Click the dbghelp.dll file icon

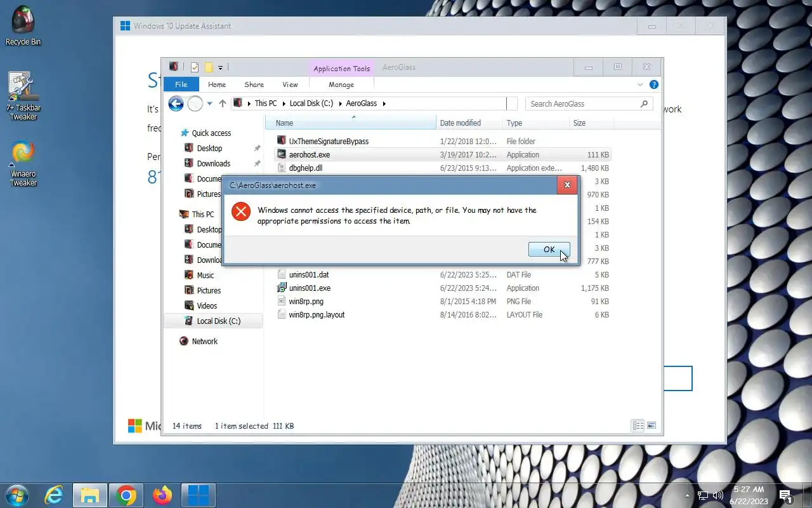282,168
